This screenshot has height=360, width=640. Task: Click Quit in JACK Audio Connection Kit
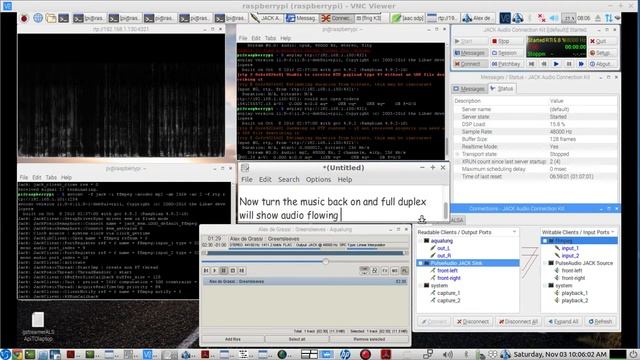tap(602, 41)
